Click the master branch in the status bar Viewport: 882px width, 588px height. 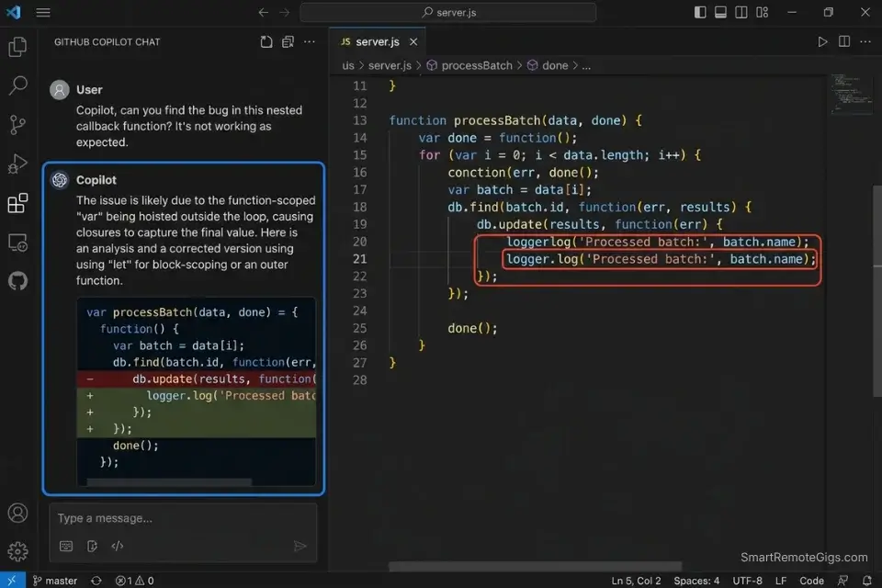[x=55, y=580]
